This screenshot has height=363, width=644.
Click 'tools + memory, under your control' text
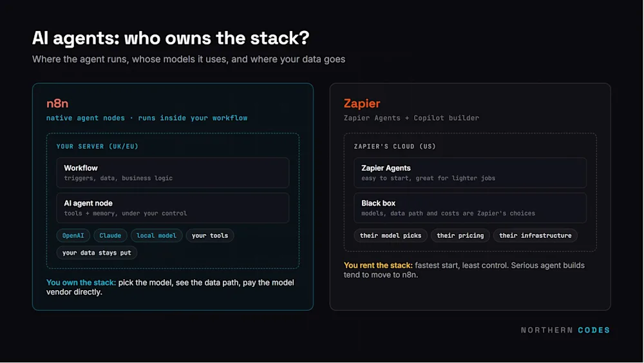(126, 213)
